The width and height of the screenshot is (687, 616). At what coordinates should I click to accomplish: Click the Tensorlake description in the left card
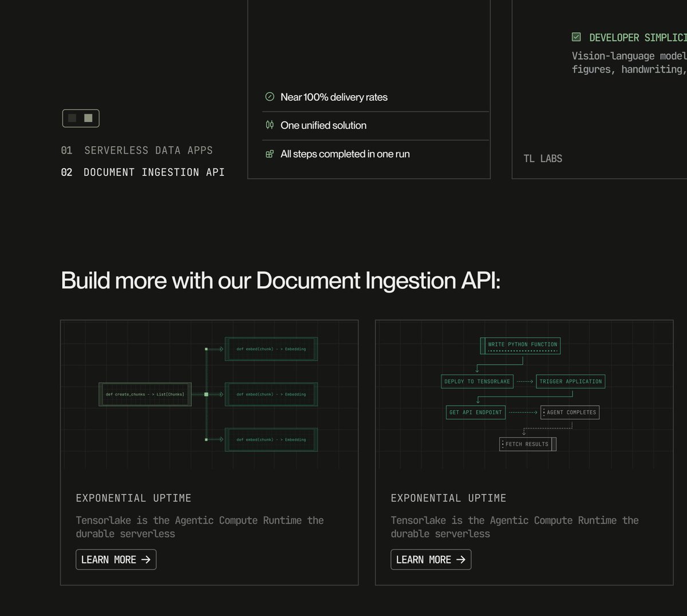[200, 527]
